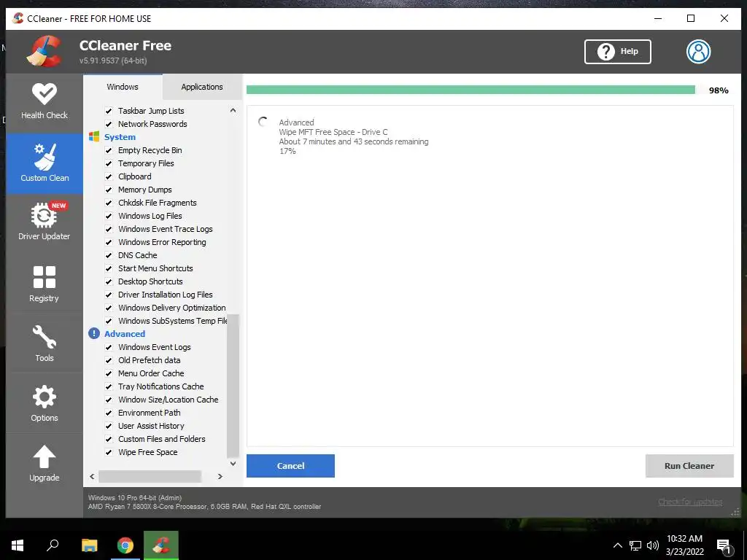Click the list scroll down arrow
Screen dimensions: 747x560
click(233, 463)
